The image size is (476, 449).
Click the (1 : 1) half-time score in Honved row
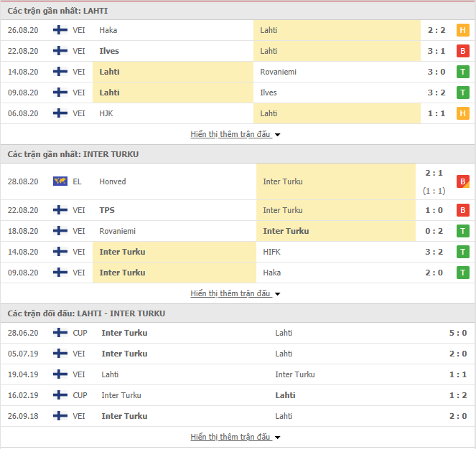[x=434, y=191]
